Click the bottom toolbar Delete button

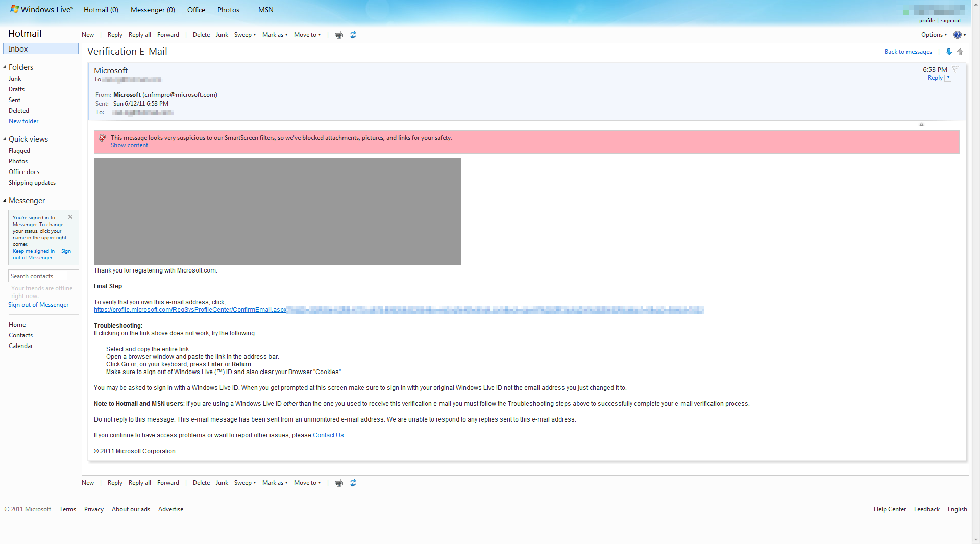[x=201, y=483]
